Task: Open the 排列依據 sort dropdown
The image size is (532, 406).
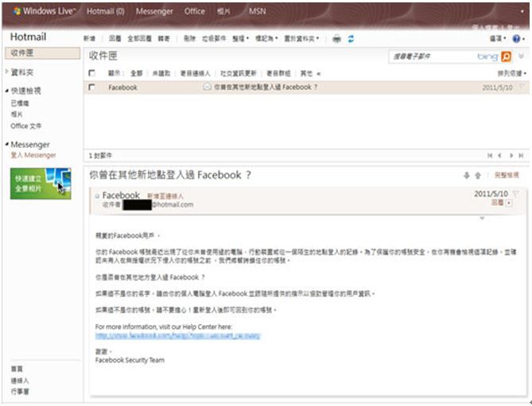Action: (512, 73)
